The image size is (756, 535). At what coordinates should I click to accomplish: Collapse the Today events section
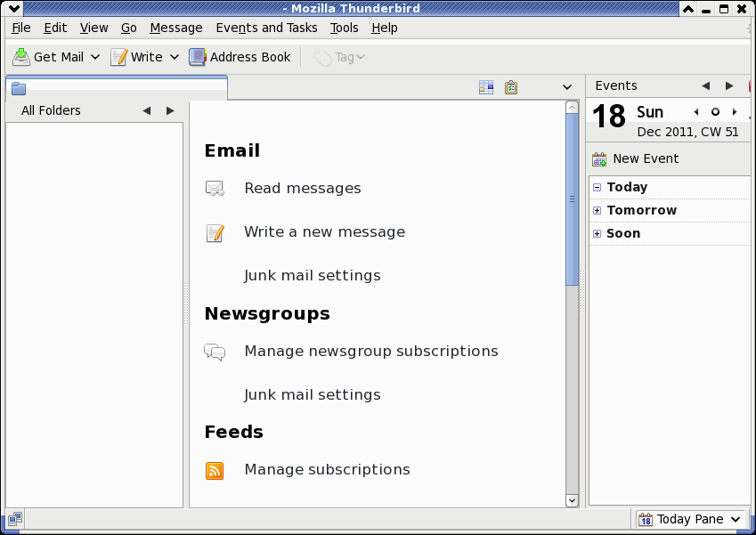point(597,187)
